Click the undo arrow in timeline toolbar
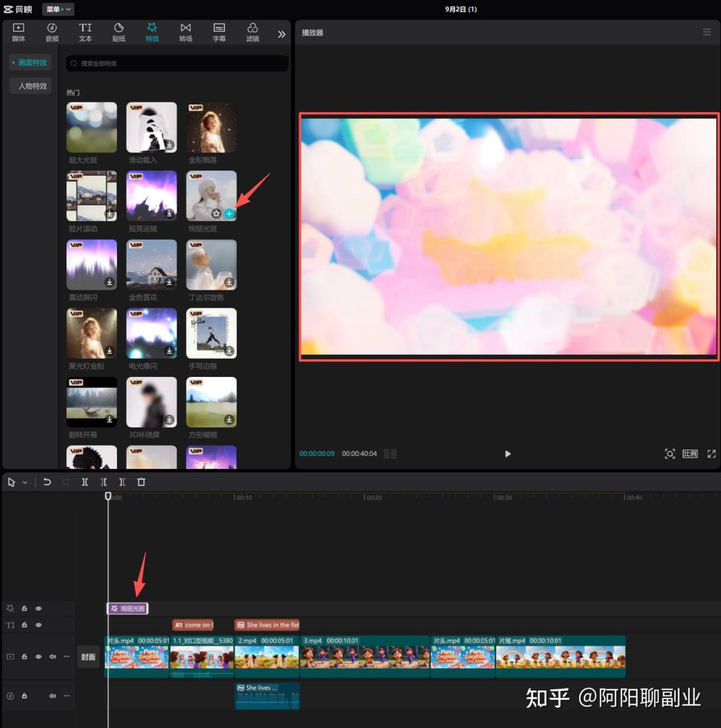721x728 pixels. pyautogui.click(x=47, y=482)
